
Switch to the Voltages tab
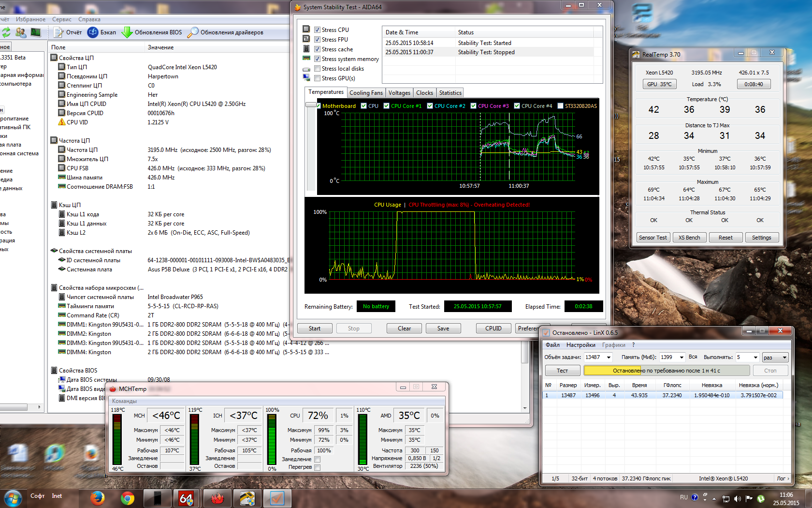(399, 93)
